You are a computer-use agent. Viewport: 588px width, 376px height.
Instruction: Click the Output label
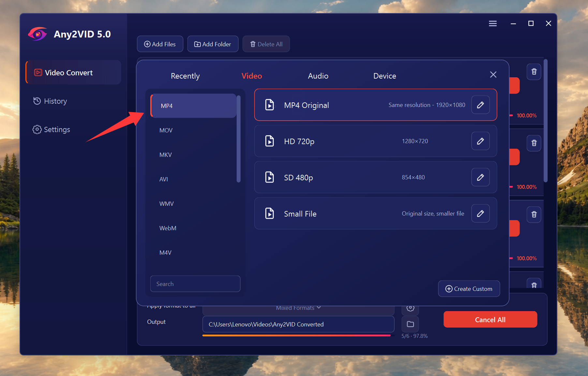[156, 322]
